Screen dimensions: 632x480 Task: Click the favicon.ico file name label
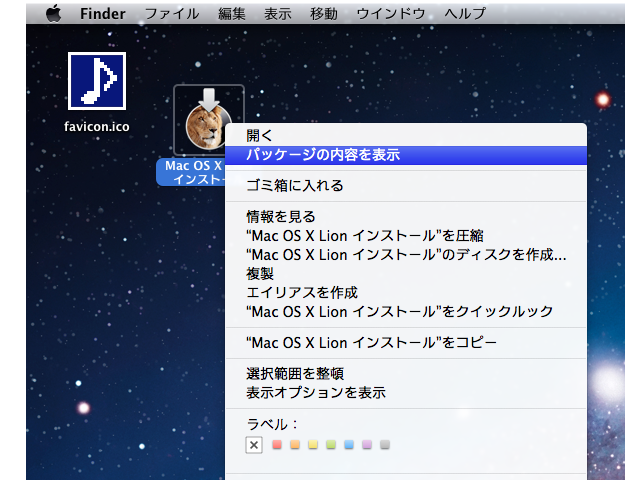click(x=97, y=127)
